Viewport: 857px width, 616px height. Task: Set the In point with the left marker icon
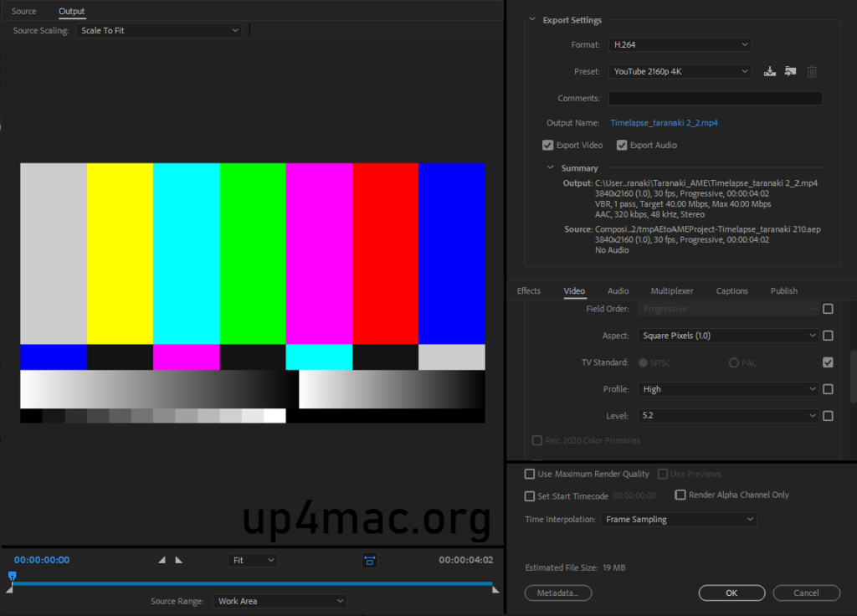point(162,560)
